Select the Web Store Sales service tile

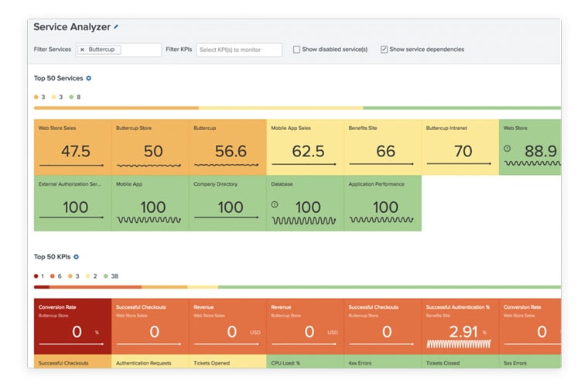pos(73,147)
